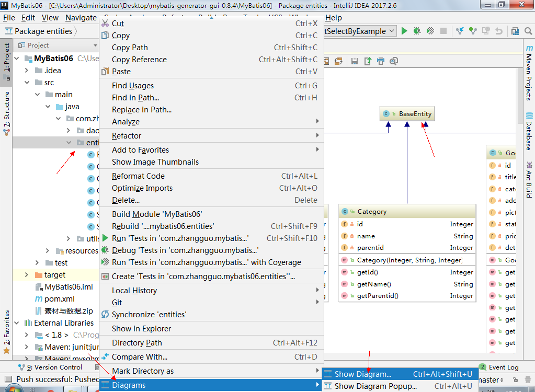Choose Show Diagram... from submenu

pyautogui.click(x=400, y=374)
